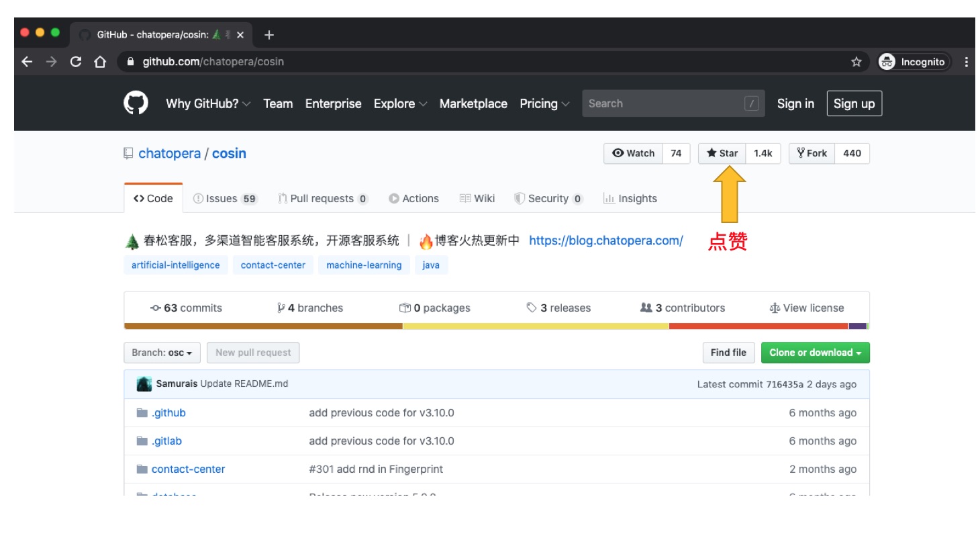This screenshot has height=544, width=980.
Task: Click the language breakdown color bar
Action: click(x=497, y=326)
